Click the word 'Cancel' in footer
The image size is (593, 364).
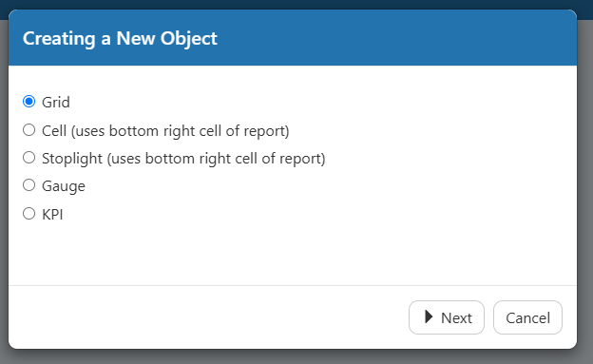point(528,318)
